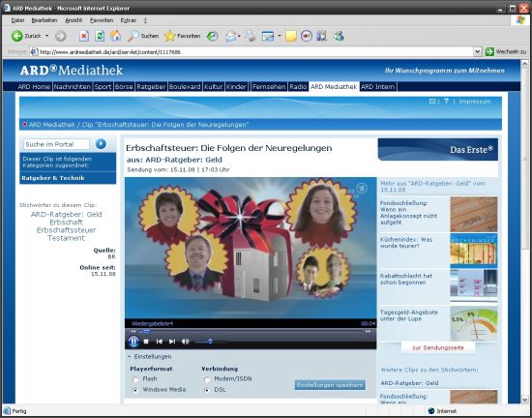Open the Impressum link
This screenshot has height=418, width=532.
pos(475,102)
